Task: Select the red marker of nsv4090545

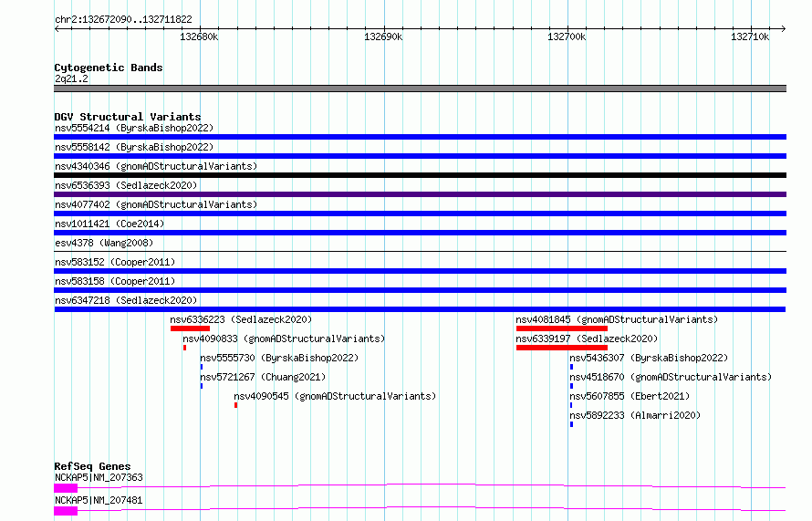Action: point(235,405)
